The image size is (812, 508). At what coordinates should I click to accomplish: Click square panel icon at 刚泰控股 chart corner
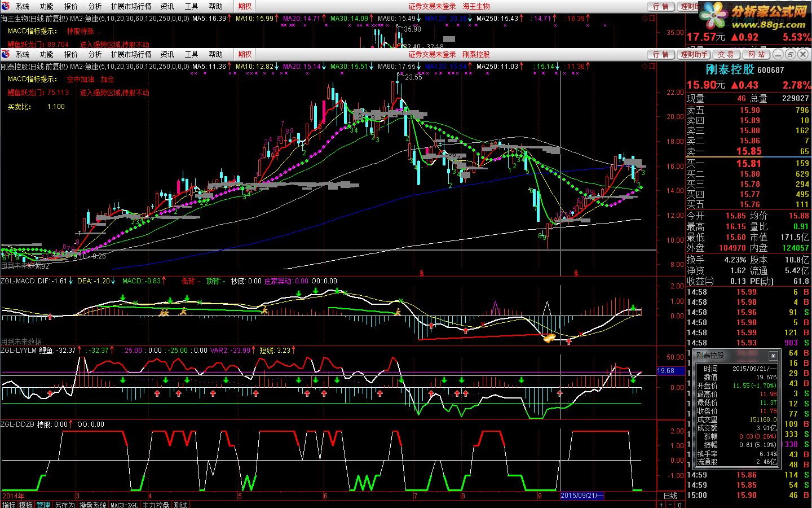pyautogui.click(x=653, y=66)
